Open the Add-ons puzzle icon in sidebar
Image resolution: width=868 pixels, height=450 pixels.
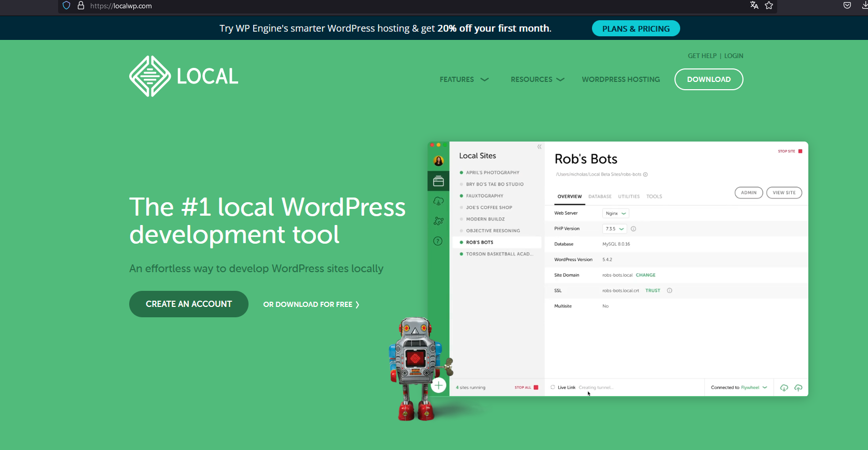pyautogui.click(x=438, y=221)
